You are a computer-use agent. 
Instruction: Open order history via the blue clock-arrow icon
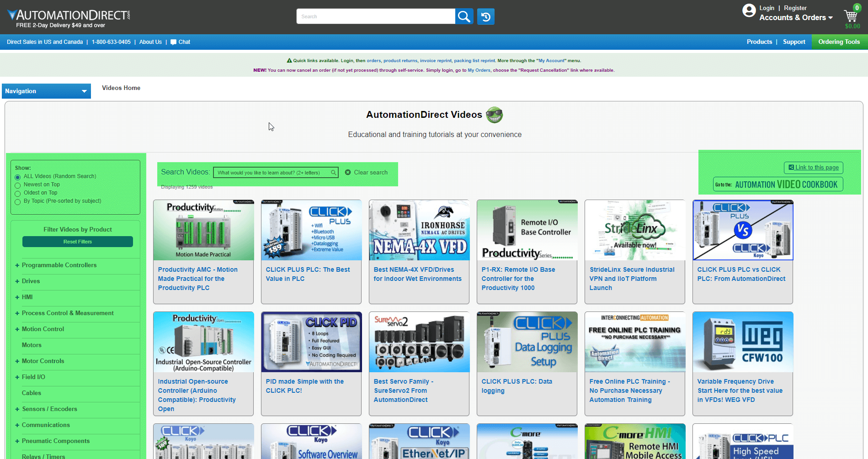click(485, 16)
